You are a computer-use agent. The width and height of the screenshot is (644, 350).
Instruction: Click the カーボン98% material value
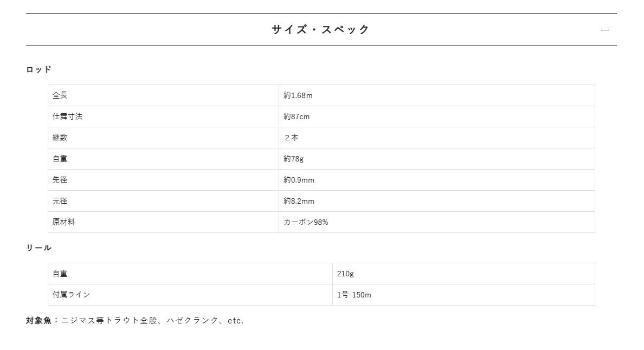click(306, 222)
